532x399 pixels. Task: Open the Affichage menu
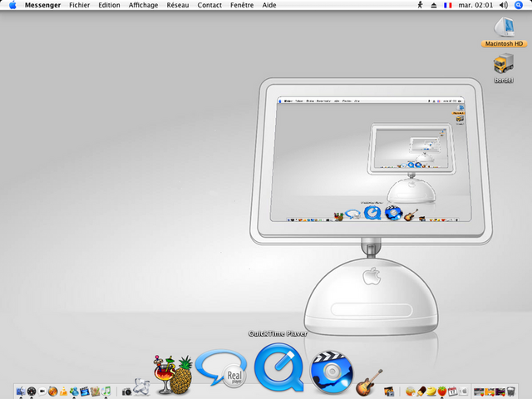143,5
